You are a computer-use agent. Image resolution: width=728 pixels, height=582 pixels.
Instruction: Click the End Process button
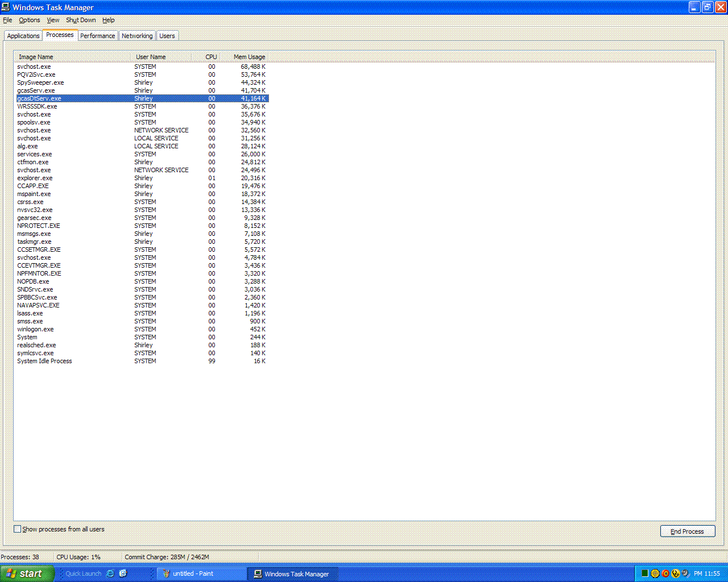tap(687, 531)
